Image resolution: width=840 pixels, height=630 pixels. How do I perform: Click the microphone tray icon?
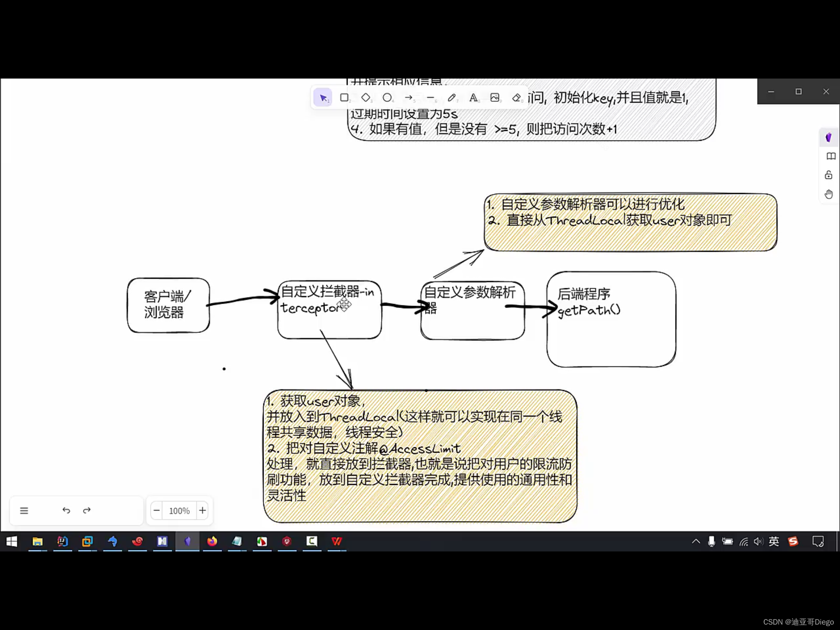pos(711,541)
